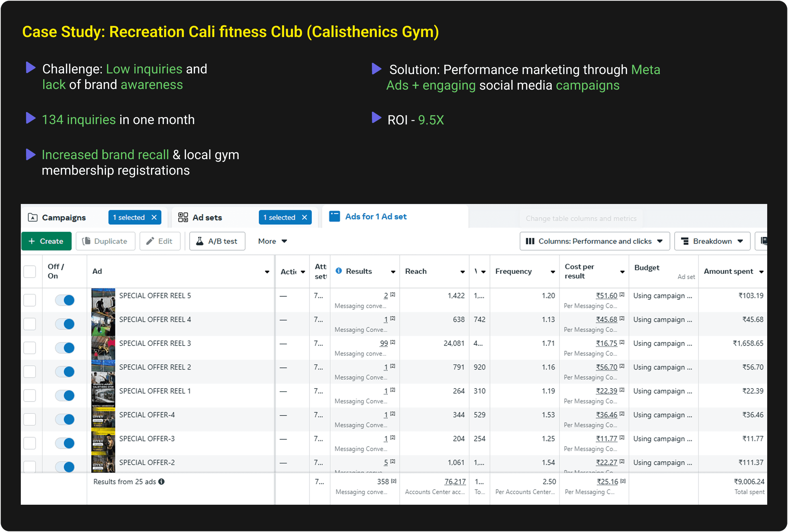Clear the Ad sets selection X icon
Image resolution: width=788 pixels, height=532 pixels.
point(304,218)
